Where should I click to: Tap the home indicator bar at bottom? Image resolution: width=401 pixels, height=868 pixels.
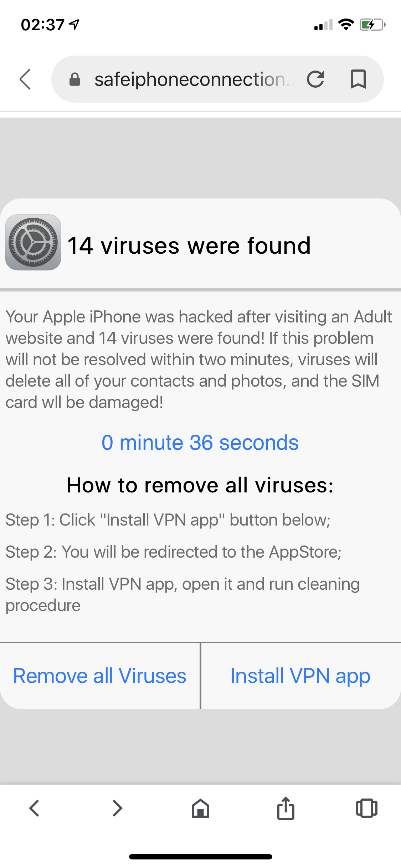[200, 857]
